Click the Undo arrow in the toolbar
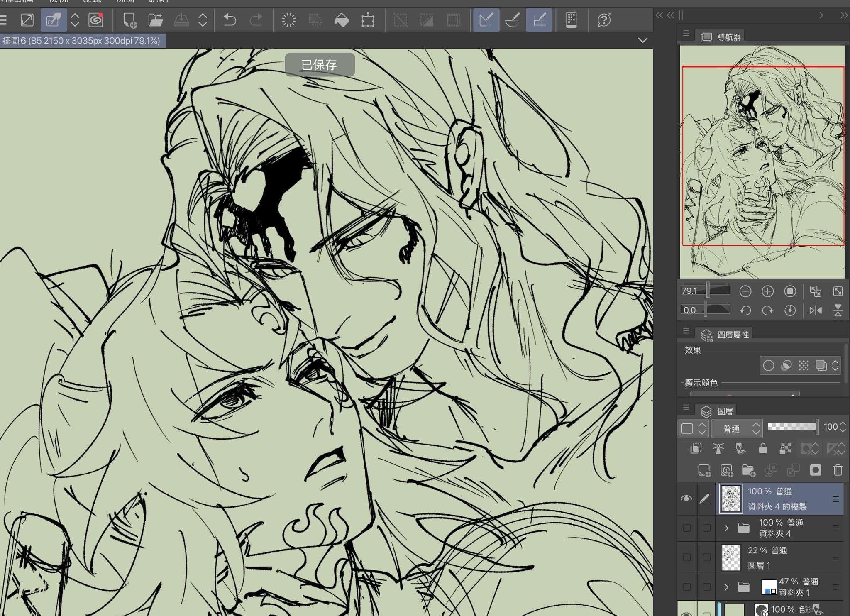The image size is (850, 616). pyautogui.click(x=230, y=20)
